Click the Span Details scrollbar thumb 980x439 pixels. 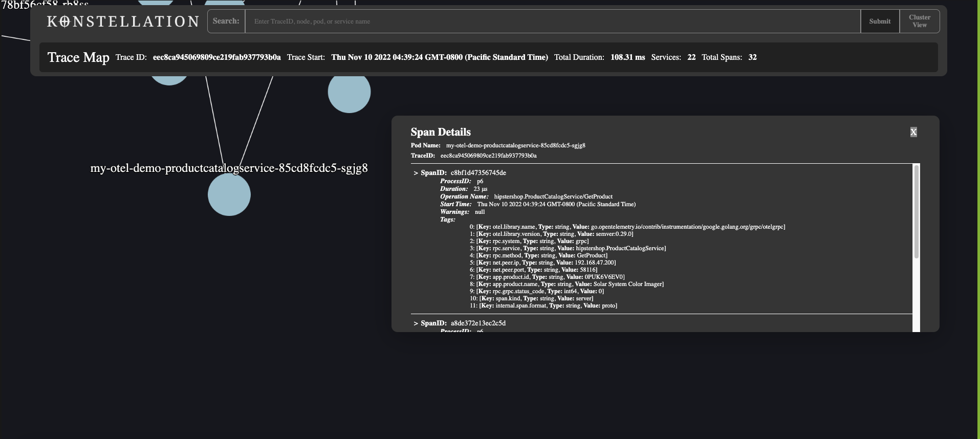click(x=916, y=212)
